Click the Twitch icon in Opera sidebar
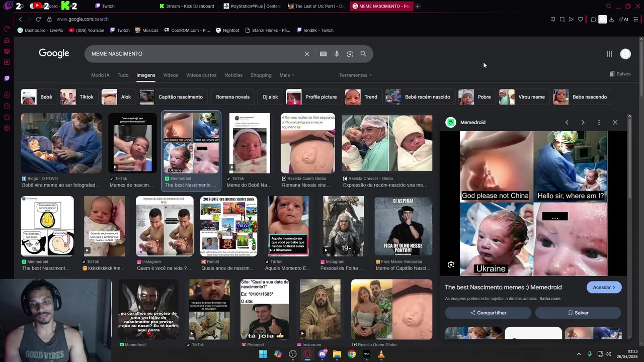 (7, 78)
